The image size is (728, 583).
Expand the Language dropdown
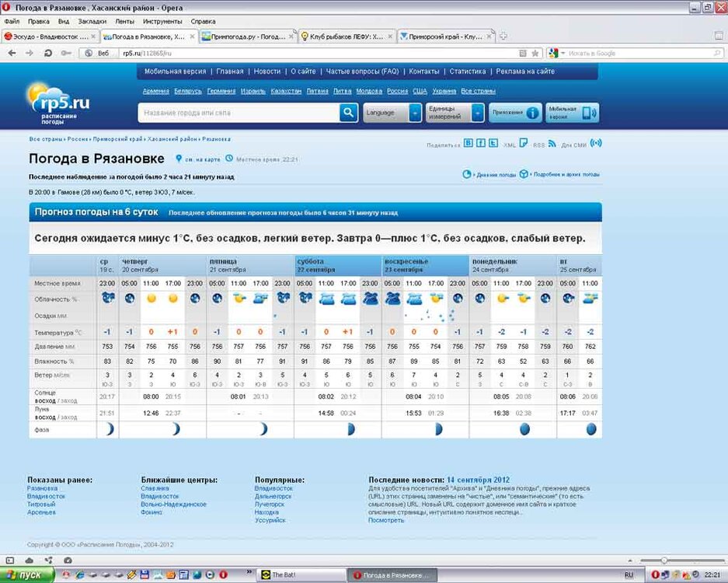[x=392, y=113]
